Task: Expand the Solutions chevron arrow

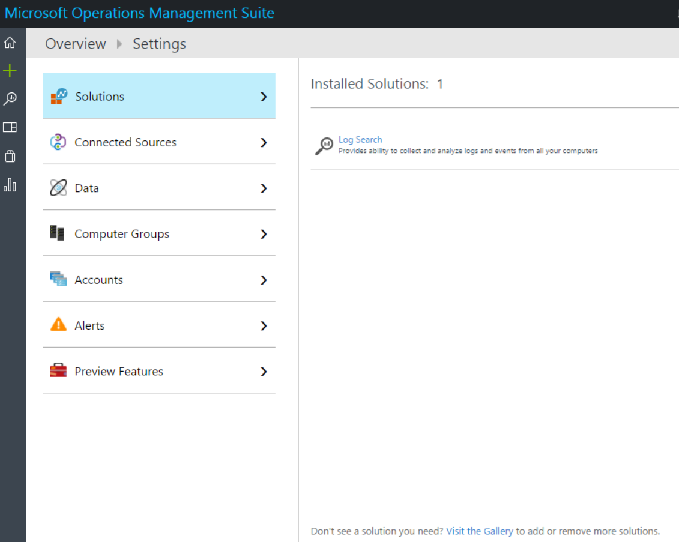Action: 264,97
